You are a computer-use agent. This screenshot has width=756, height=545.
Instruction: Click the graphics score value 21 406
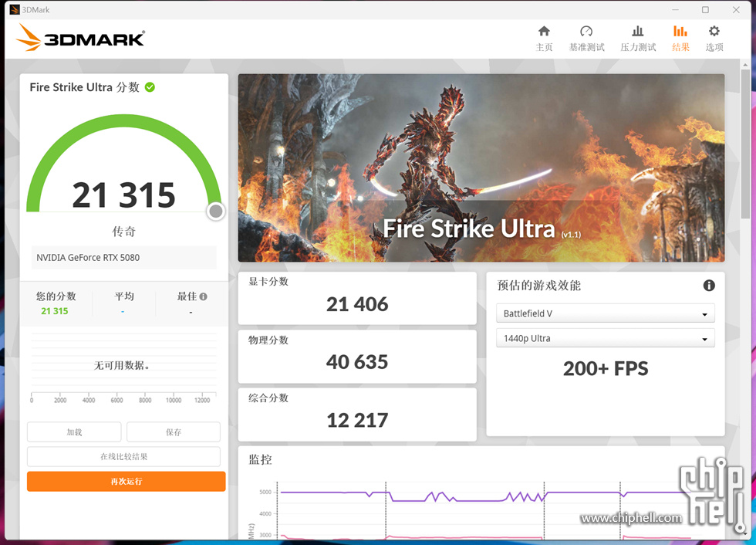coord(357,304)
